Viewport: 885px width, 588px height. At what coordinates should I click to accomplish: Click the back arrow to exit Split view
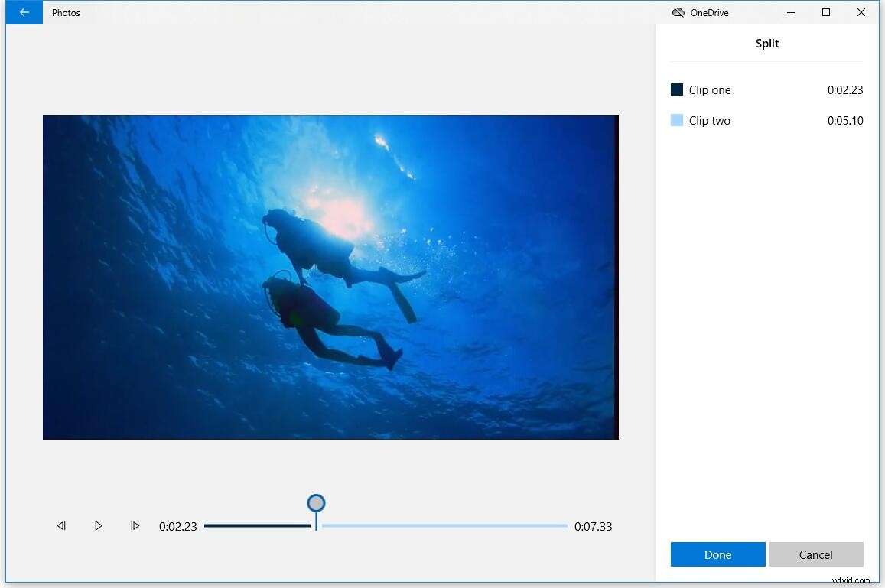24,12
